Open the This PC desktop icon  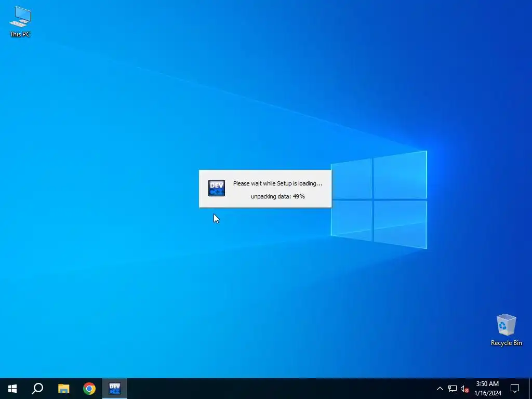coord(20,21)
